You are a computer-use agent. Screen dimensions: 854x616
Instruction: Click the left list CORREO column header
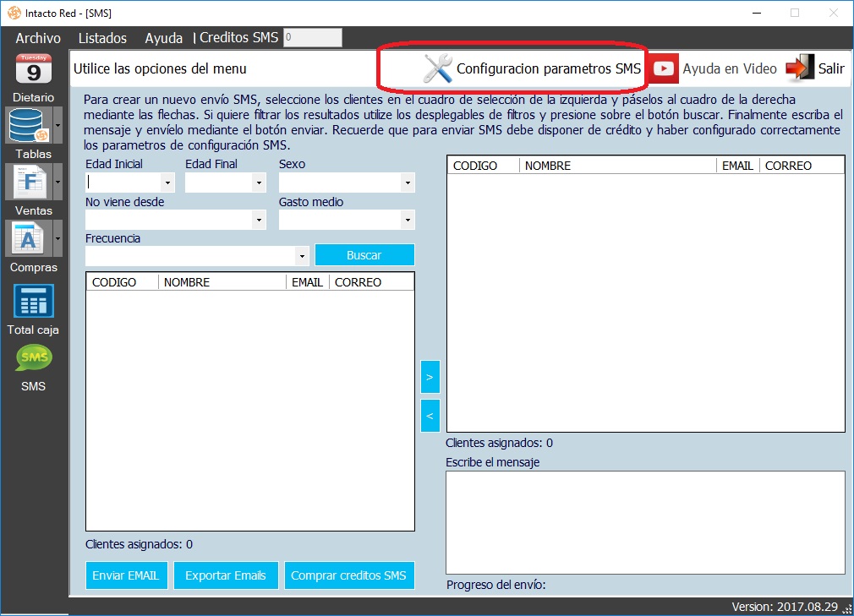[x=371, y=282]
